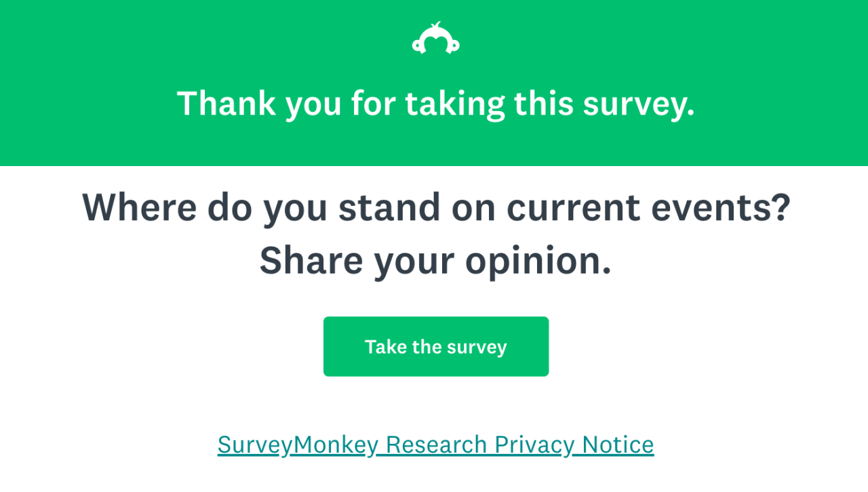Viewport: 868px width, 492px height.
Task: Click the "Share your opinion." text
Action: [435, 260]
